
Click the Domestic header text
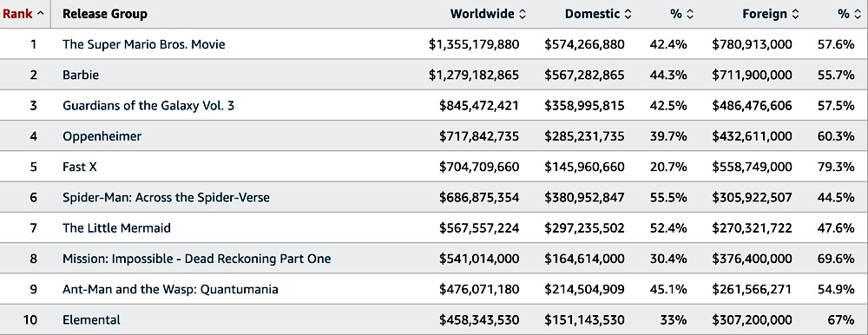pos(593,14)
